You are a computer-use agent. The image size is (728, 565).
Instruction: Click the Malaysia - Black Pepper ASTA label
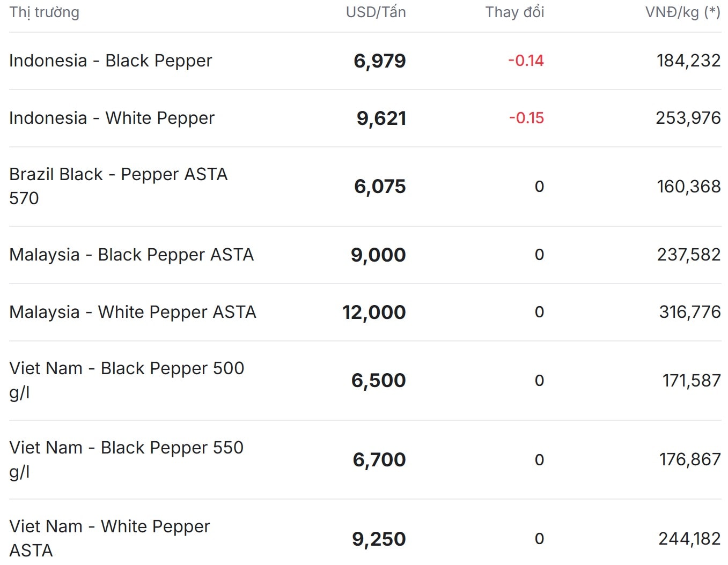coord(131,255)
